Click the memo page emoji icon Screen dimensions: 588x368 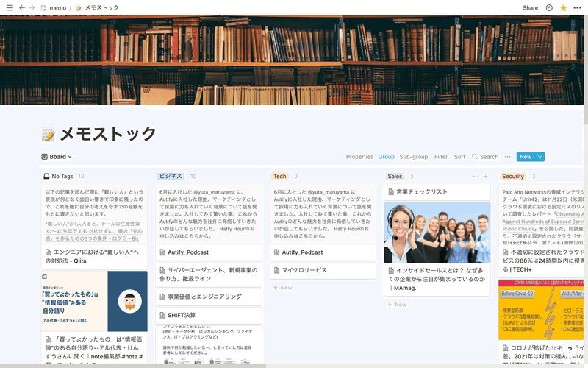[x=48, y=135]
